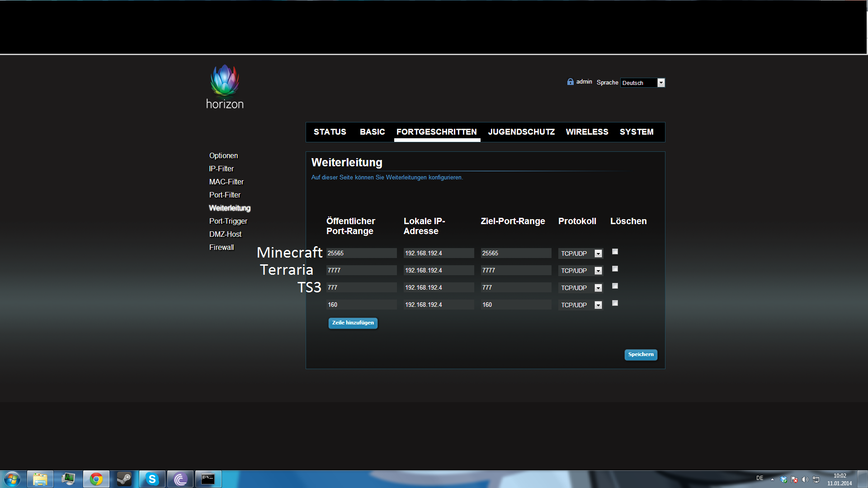The image size is (868, 488).
Task: Switch to the WIRELESS tab
Action: point(587,132)
